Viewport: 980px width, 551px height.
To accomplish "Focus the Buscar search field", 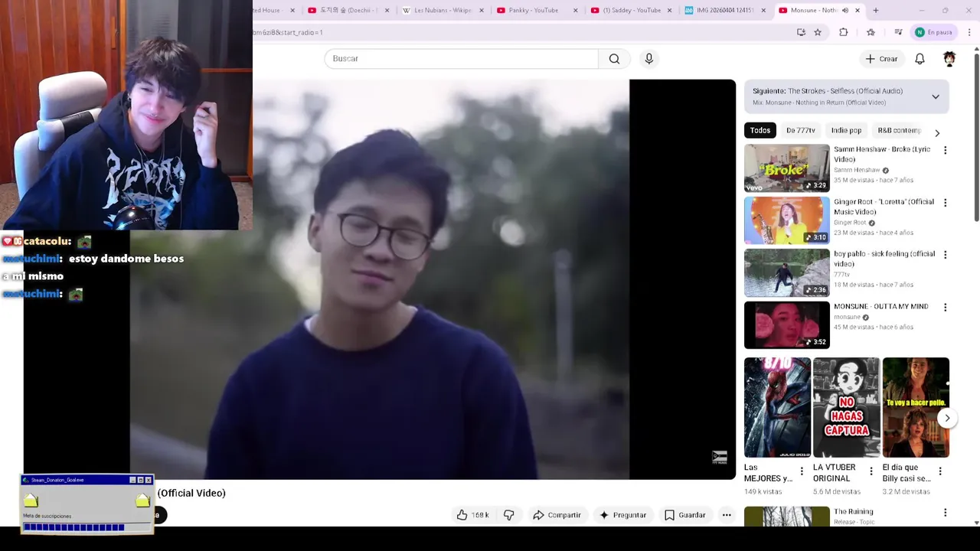I will [x=461, y=59].
